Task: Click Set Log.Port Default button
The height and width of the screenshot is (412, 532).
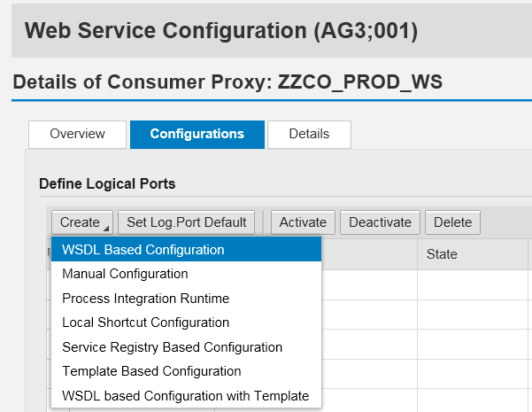Action: click(186, 222)
